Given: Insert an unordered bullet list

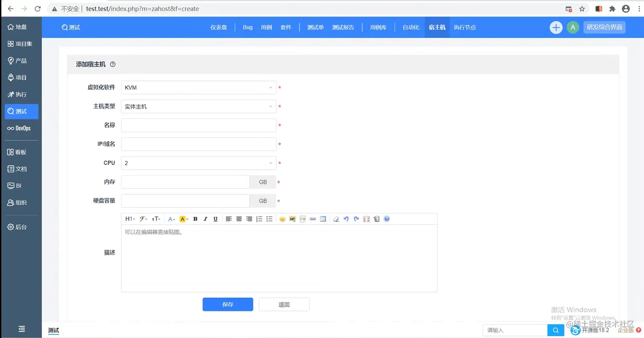Looking at the screenshot, I should (x=269, y=219).
